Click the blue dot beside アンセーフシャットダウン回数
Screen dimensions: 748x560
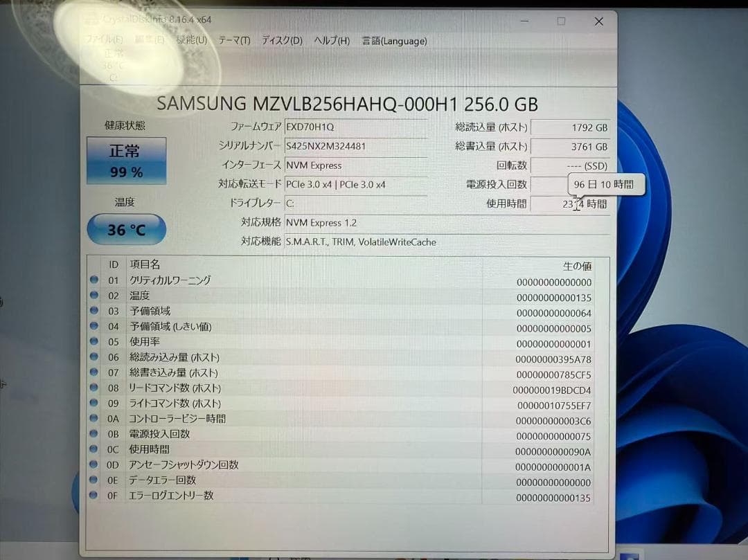click(x=93, y=464)
